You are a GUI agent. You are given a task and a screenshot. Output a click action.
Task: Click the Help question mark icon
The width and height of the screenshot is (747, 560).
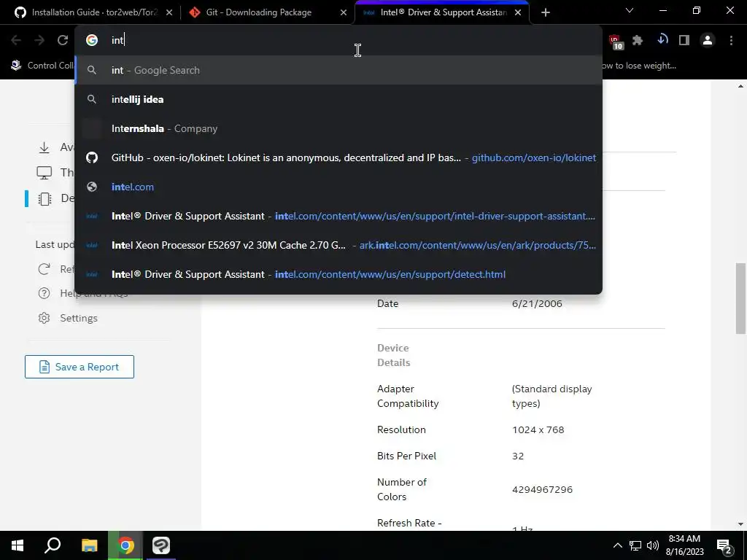pyautogui.click(x=44, y=293)
